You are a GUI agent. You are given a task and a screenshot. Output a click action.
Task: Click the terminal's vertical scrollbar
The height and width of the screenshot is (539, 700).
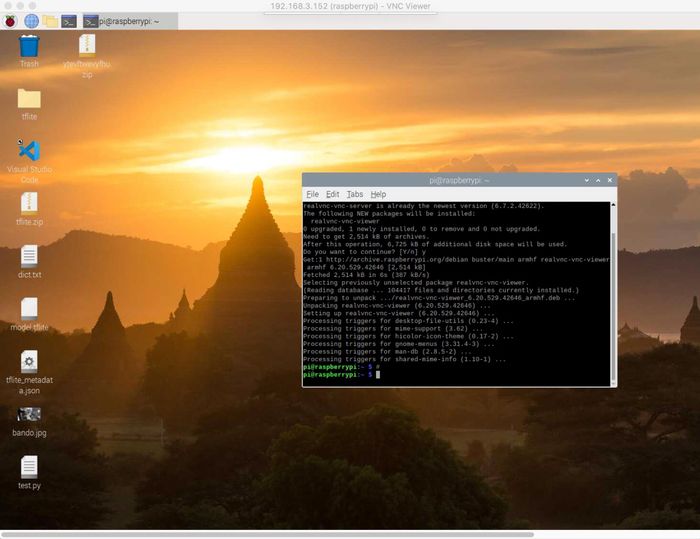(613, 300)
